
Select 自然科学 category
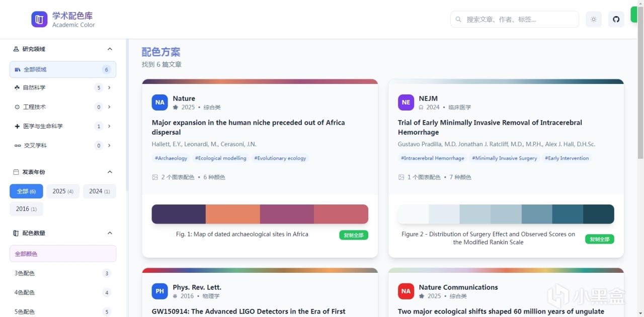(63, 87)
